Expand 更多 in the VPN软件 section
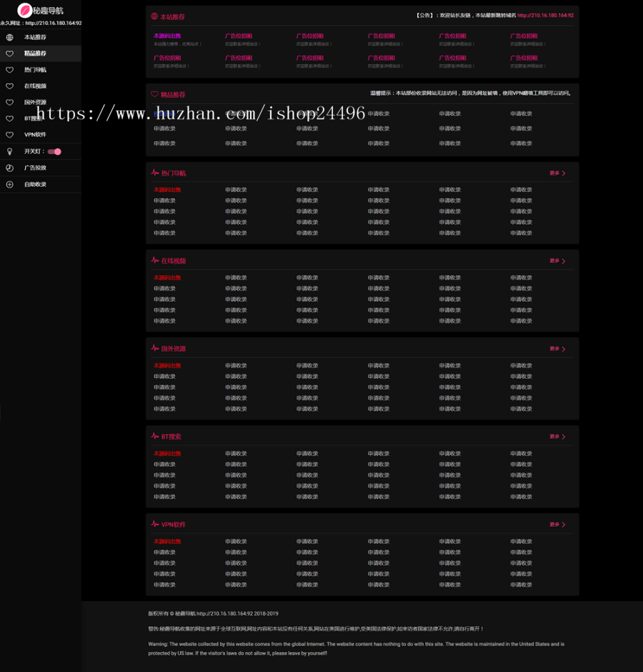 click(557, 525)
